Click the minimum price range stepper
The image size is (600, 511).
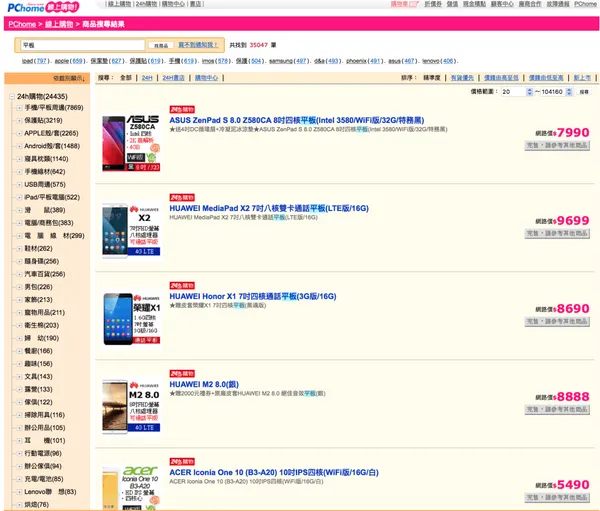click(x=528, y=90)
